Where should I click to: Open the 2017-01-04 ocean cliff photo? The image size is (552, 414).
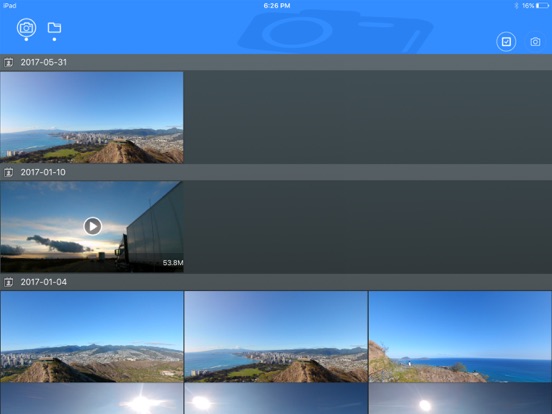[460, 337]
